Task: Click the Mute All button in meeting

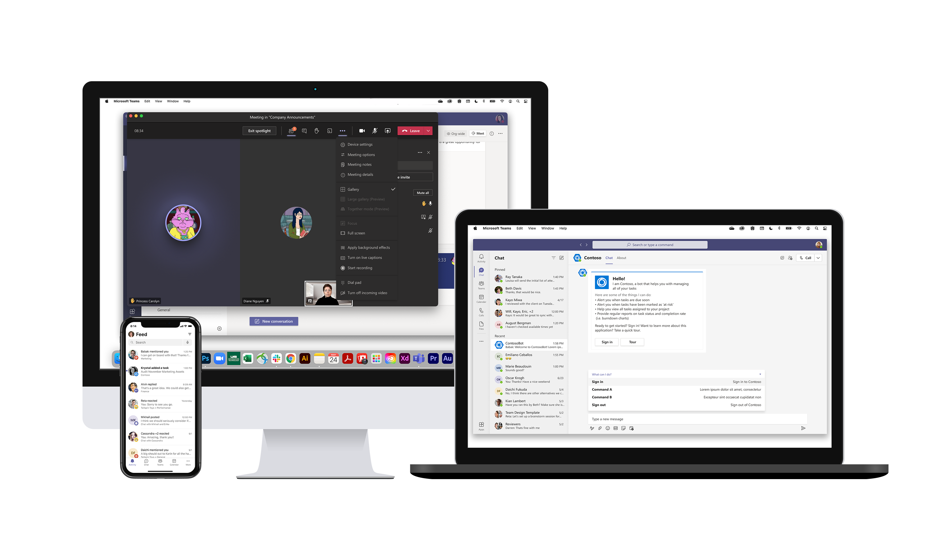Action: [423, 193]
